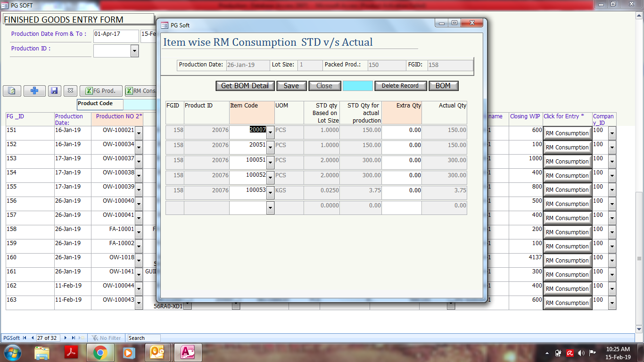Click RM Consumption for FG ID 158 row
644x362 pixels.
click(x=567, y=232)
